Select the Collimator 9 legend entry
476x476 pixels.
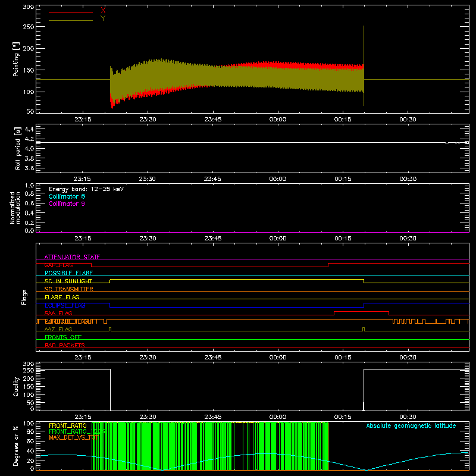coord(67,203)
